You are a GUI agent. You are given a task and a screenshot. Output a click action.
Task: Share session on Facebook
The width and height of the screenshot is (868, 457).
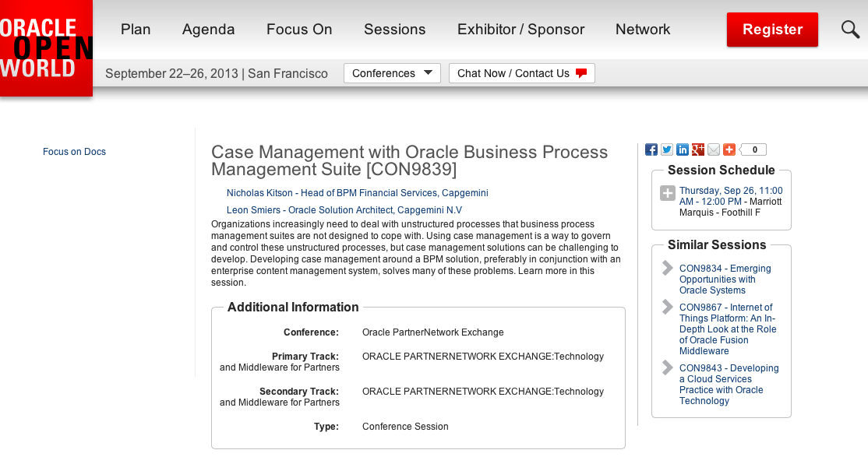point(652,149)
